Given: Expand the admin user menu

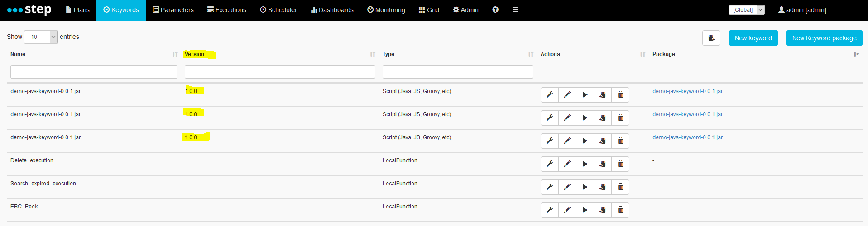Looking at the screenshot, I should tap(802, 10).
